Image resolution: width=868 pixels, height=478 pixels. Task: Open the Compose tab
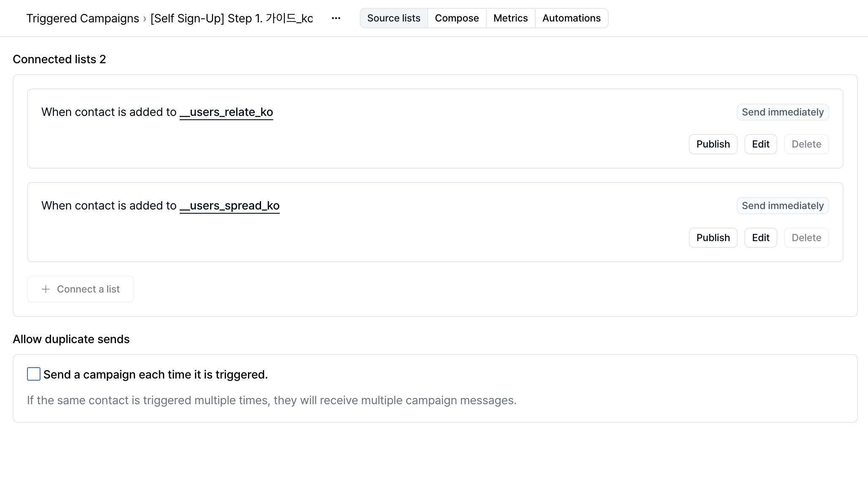coord(457,18)
